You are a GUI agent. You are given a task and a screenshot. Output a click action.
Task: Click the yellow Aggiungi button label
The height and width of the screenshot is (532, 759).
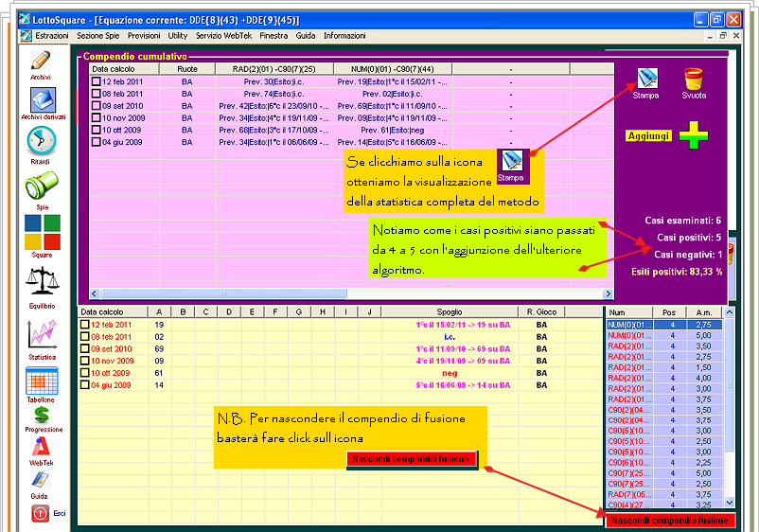[x=648, y=136]
